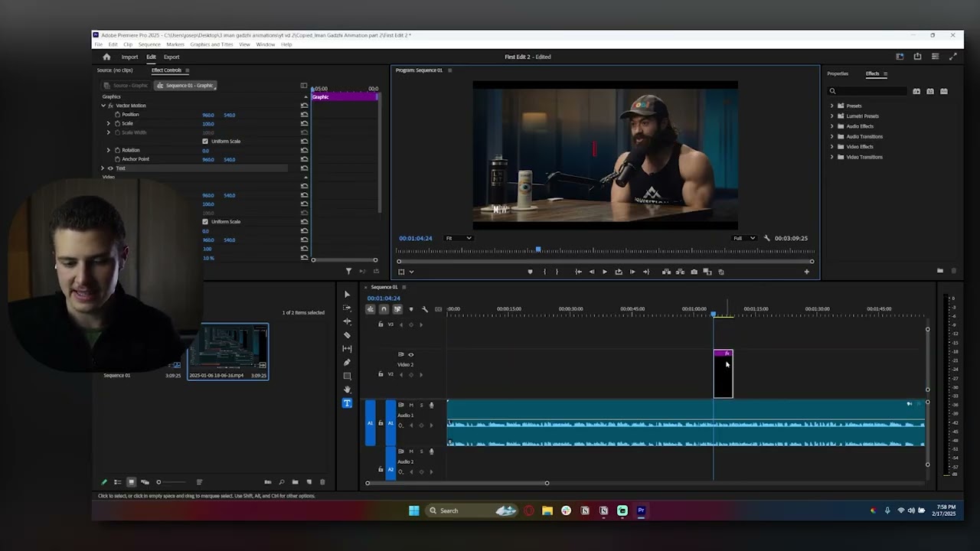Viewport: 980px width, 551px height.
Task: Click the Position X value 960.0
Action: point(207,115)
